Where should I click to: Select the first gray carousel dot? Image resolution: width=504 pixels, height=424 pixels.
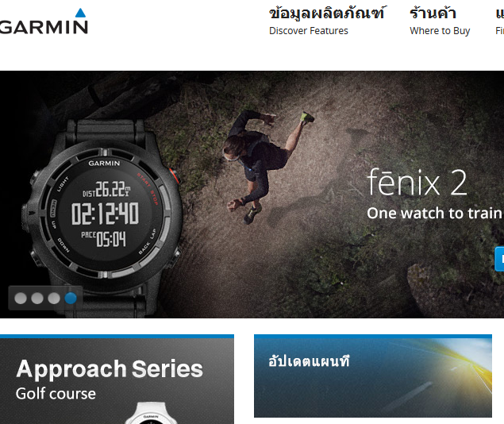21,299
